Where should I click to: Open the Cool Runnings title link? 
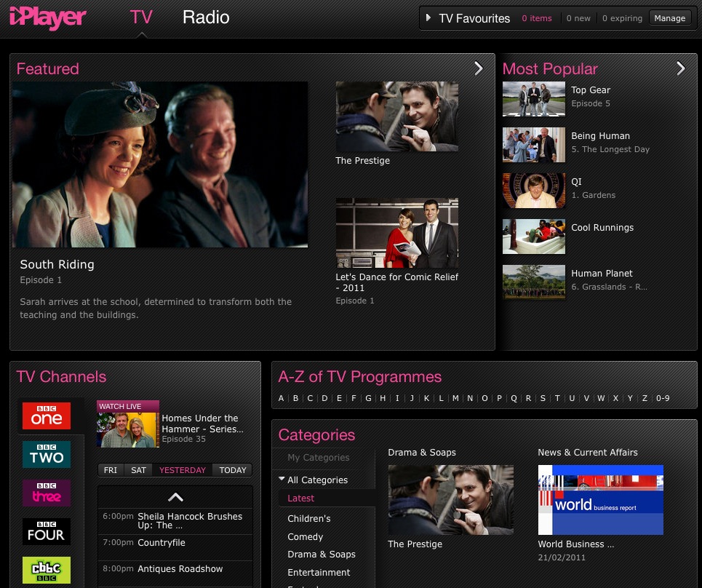[602, 228]
